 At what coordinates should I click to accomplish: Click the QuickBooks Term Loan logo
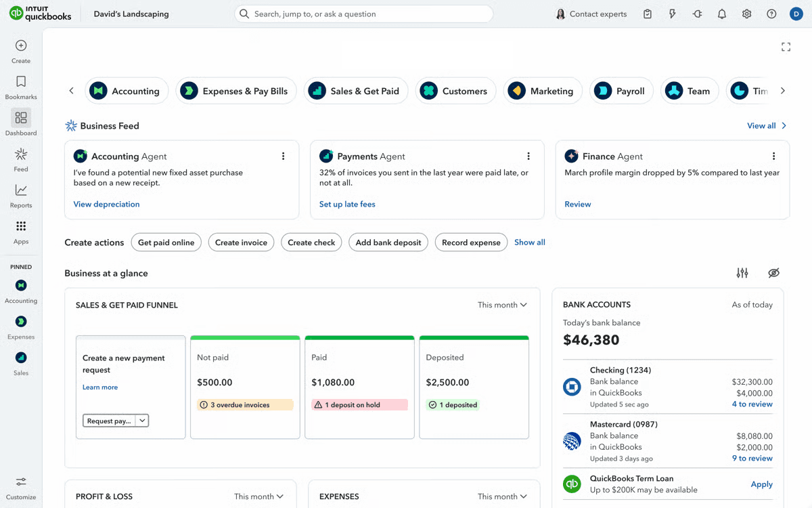[572, 484]
